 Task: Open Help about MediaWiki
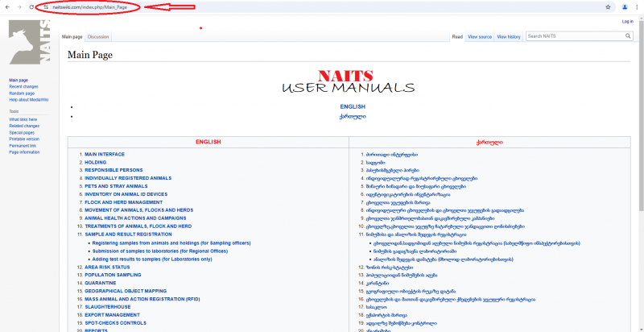29,100
